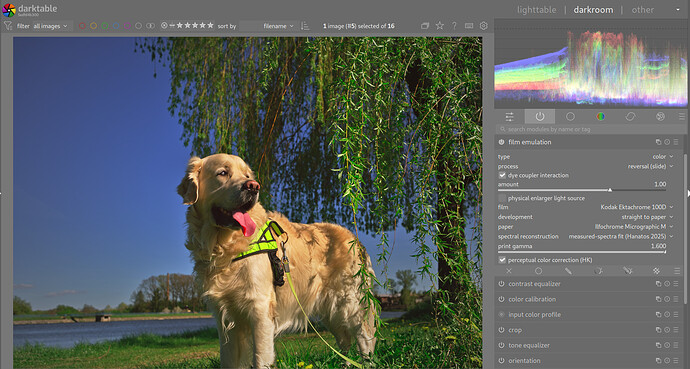This screenshot has width=690, height=369.
Task: Click the drawn mask pencil icon
Action: pyautogui.click(x=568, y=271)
